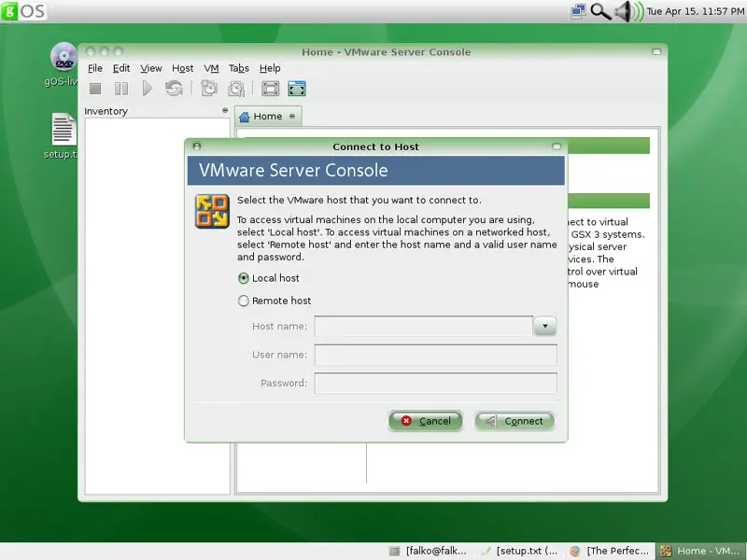This screenshot has height=560, width=747.
Task: Click the house icon on Home tab
Action: coord(245,117)
